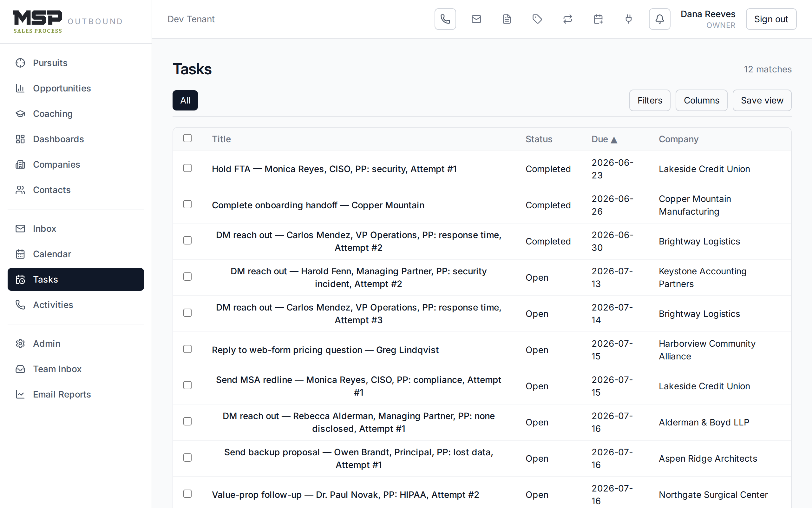Click Aspen Ridge Architects company cell
The height and width of the screenshot is (508, 812).
point(708,458)
